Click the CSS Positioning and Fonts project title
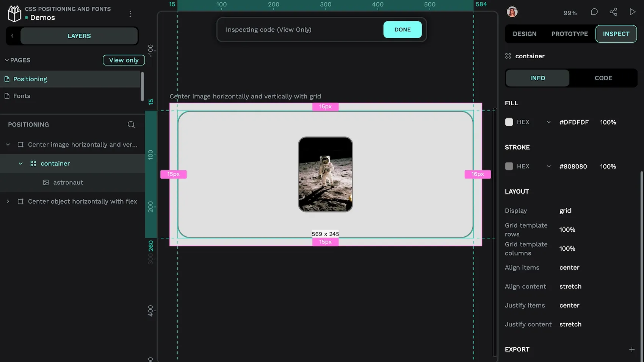 tap(68, 9)
